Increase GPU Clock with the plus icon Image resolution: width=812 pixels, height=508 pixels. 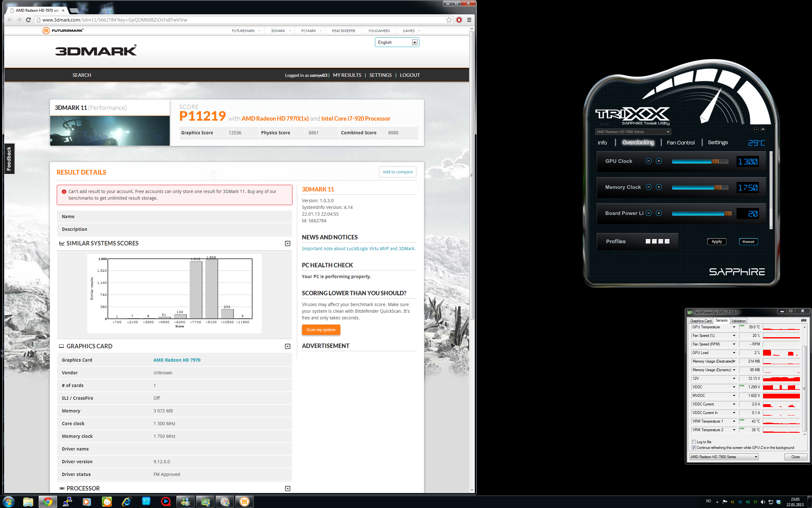click(x=659, y=161)
